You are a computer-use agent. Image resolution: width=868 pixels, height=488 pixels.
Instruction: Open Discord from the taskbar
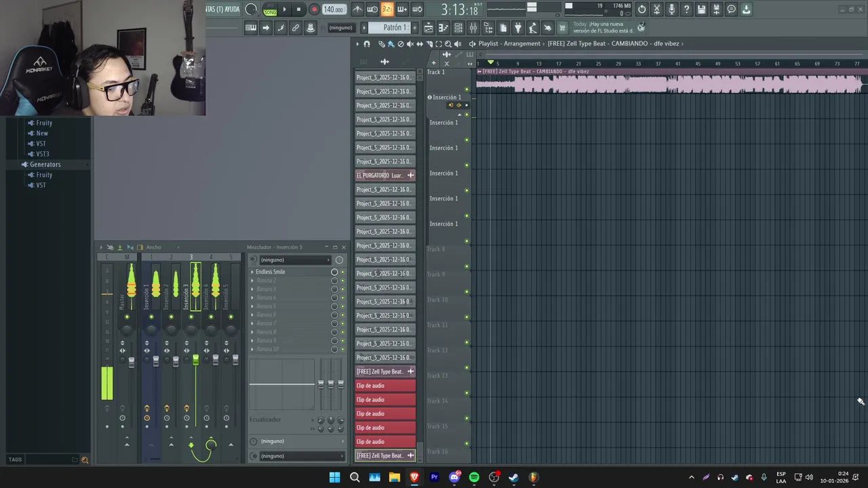pyautogui.click(x=454, y=477)
